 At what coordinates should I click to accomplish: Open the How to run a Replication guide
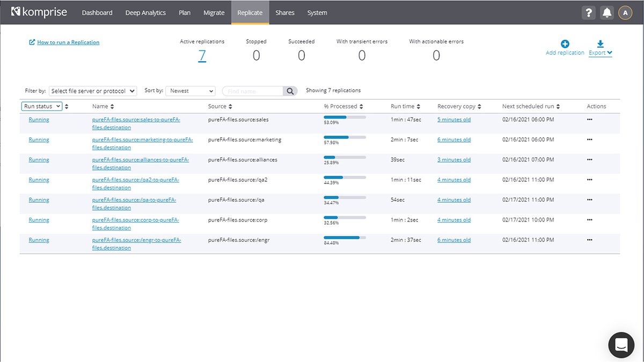pyautogui.click(x=66, y=42)
